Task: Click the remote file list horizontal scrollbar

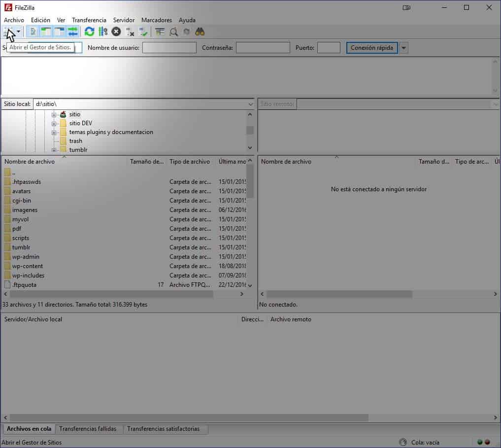Action: point(339,294)
